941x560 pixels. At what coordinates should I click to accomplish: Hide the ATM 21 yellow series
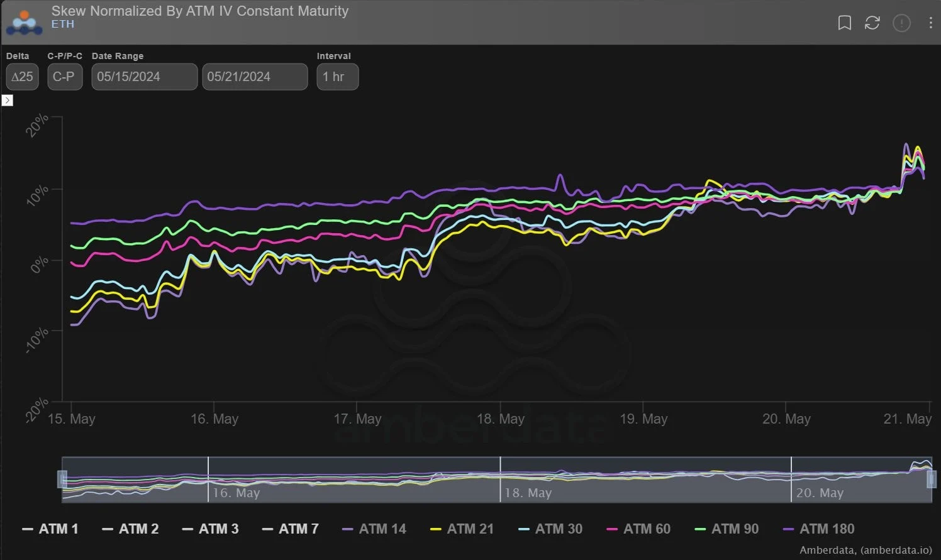(x=462, y=529)
